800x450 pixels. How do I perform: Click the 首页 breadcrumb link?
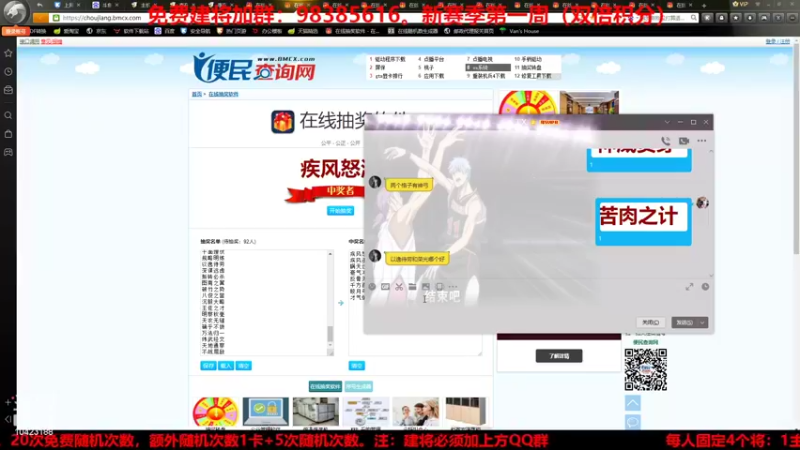pyautogui.click(x=196, y=94)
